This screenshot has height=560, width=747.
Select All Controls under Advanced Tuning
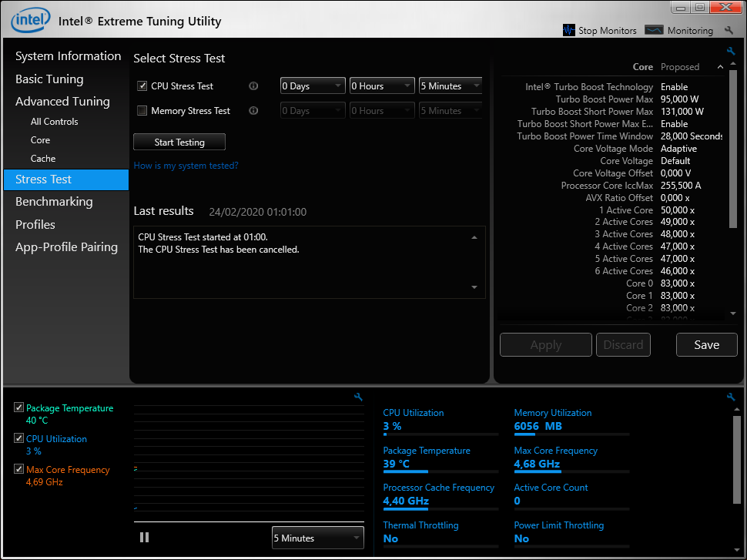[55, 122]
